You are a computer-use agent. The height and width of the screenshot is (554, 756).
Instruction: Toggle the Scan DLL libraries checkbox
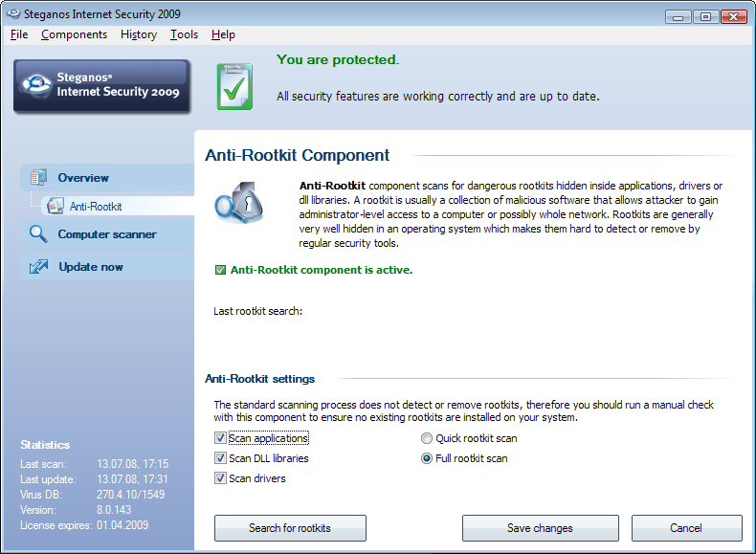click(x=220, y=458)
